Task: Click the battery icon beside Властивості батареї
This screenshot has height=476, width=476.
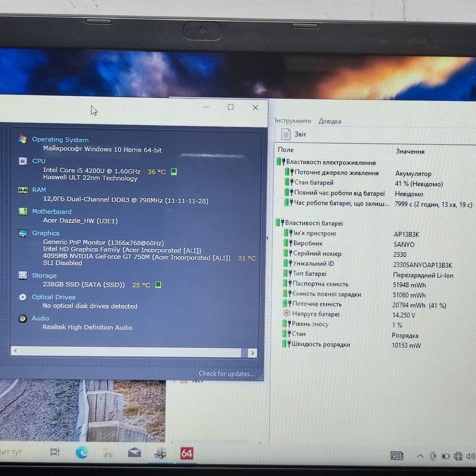Action: (280, 223)
